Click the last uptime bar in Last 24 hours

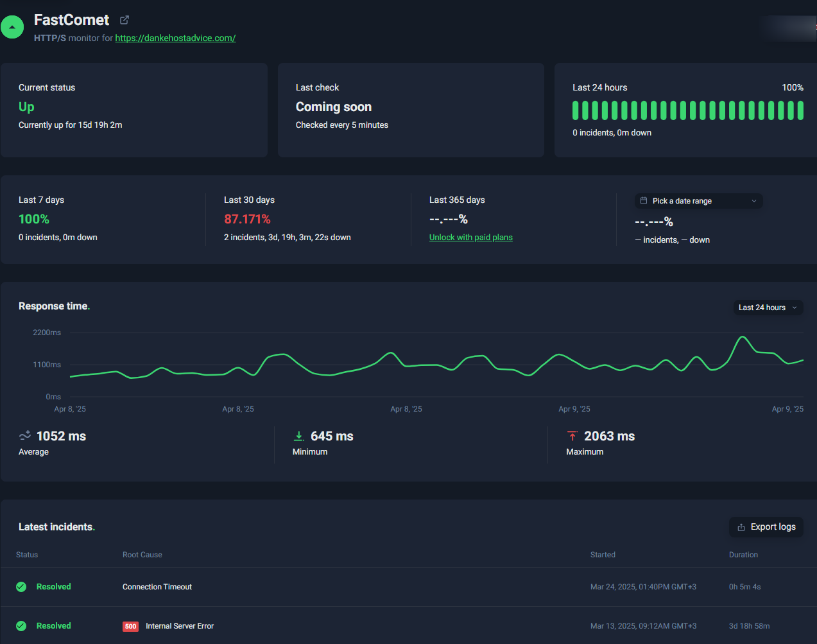(x=800, y=110)
